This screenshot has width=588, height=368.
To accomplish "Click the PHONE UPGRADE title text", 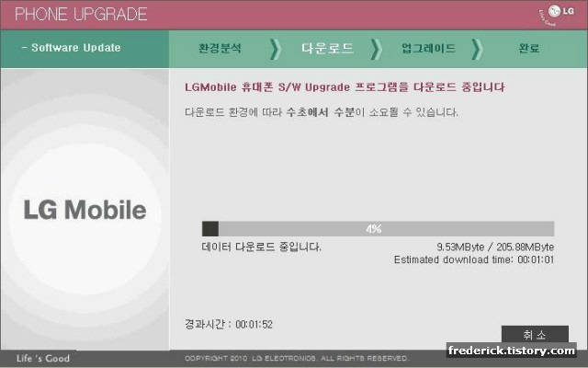I will pos(81,15).
